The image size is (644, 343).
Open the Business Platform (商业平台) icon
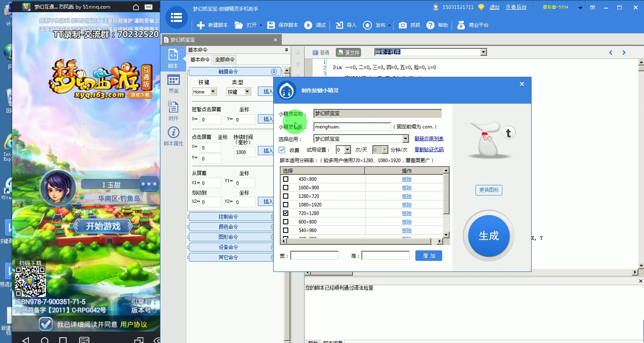[x=461, y=25]
